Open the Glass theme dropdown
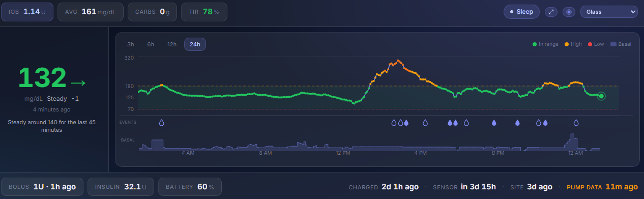This screenshot has width=644, height=199. pyautogui.click(x=609, y=12)
